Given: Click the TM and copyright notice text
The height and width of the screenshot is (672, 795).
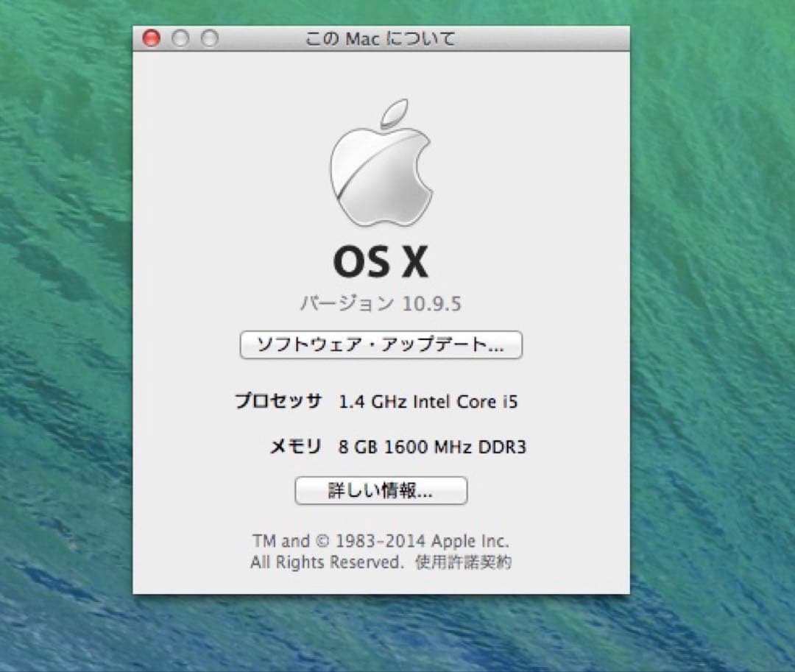Looking at the screenshot, I should [380, 540].
